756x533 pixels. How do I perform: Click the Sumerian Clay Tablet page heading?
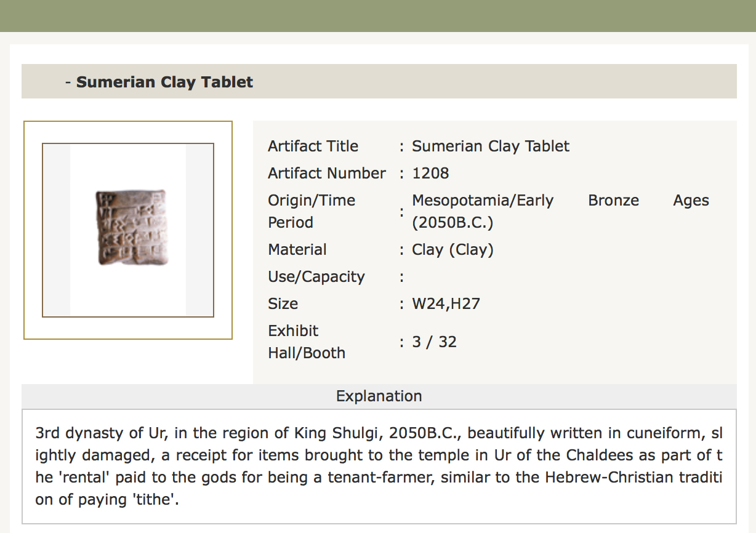pos(164,82)
